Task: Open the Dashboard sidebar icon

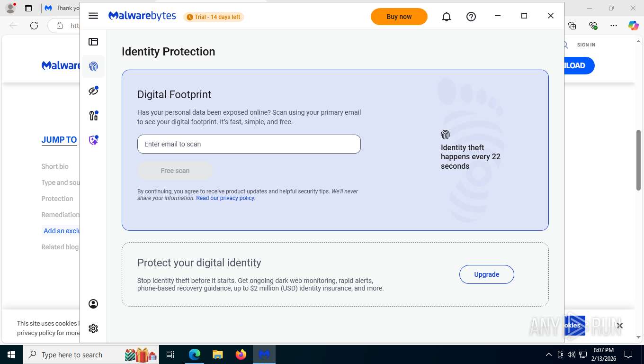Action: point(93,42)
